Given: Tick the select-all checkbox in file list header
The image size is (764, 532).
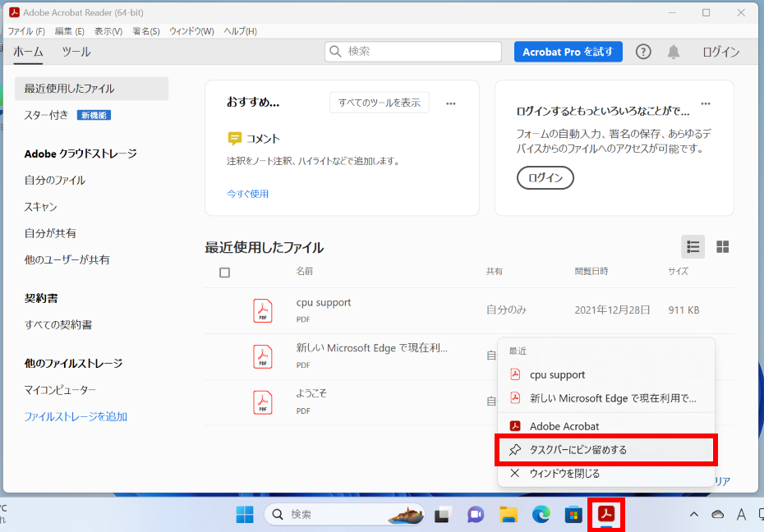Looking at the screenshot, I should pyautogui.click(x=224, y=273).
